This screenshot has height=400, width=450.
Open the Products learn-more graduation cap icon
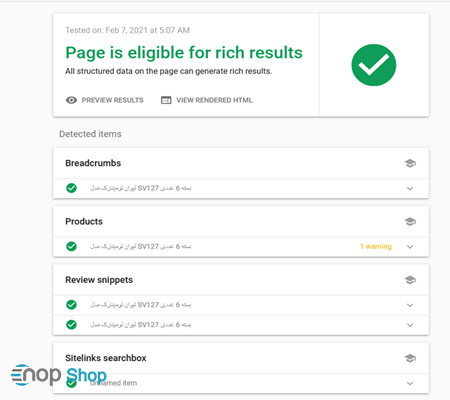[x=410, y=222]
